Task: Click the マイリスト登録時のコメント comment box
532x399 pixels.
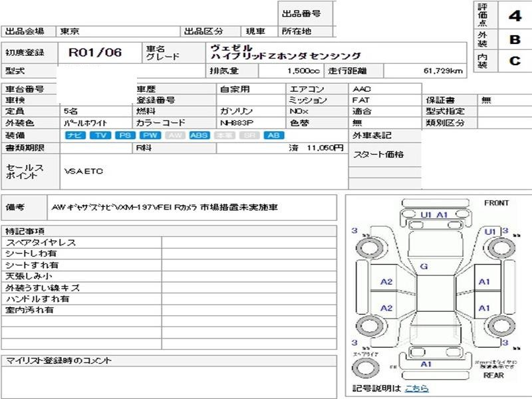Action: (169, 382)
